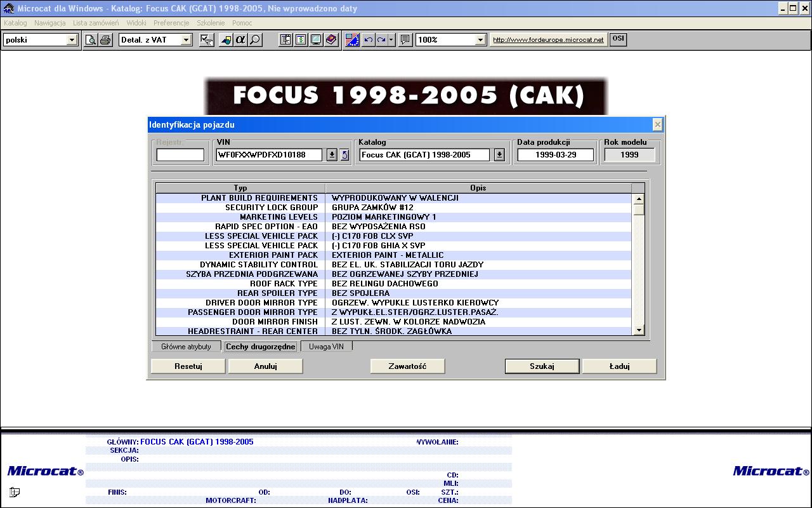Expand the Detal. z VAT price dropdown

click(186, 40)
